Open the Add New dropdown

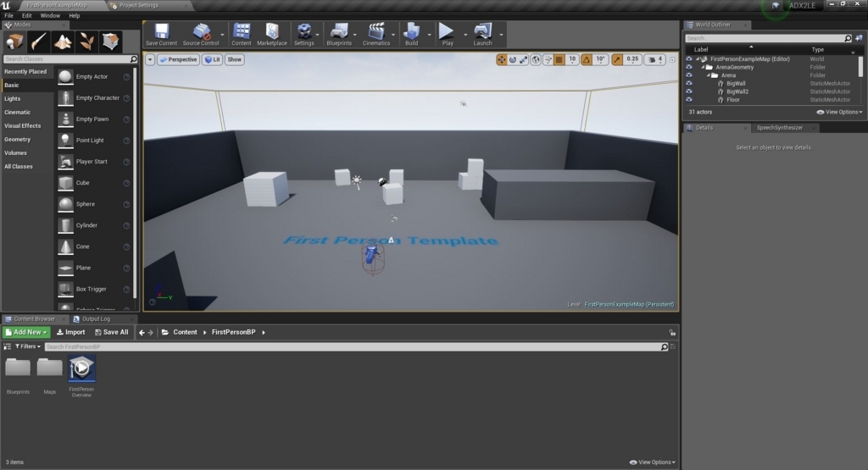tap(26, 332)
